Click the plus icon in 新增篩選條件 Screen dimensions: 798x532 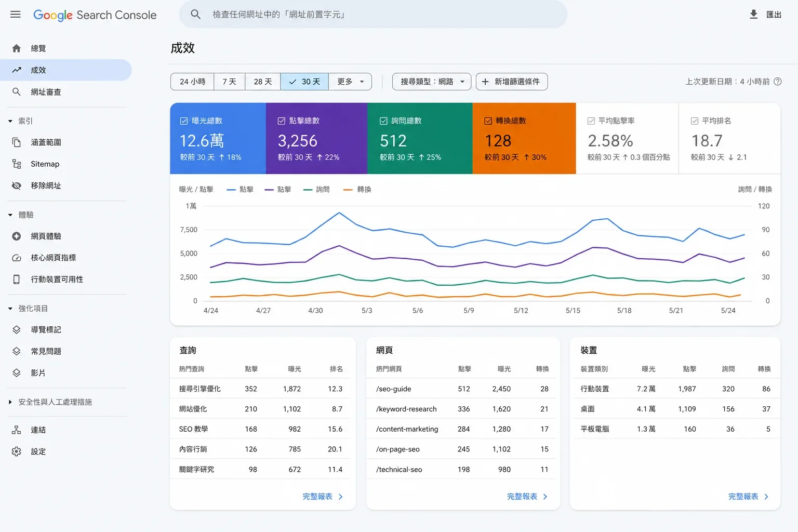point(485,82)
